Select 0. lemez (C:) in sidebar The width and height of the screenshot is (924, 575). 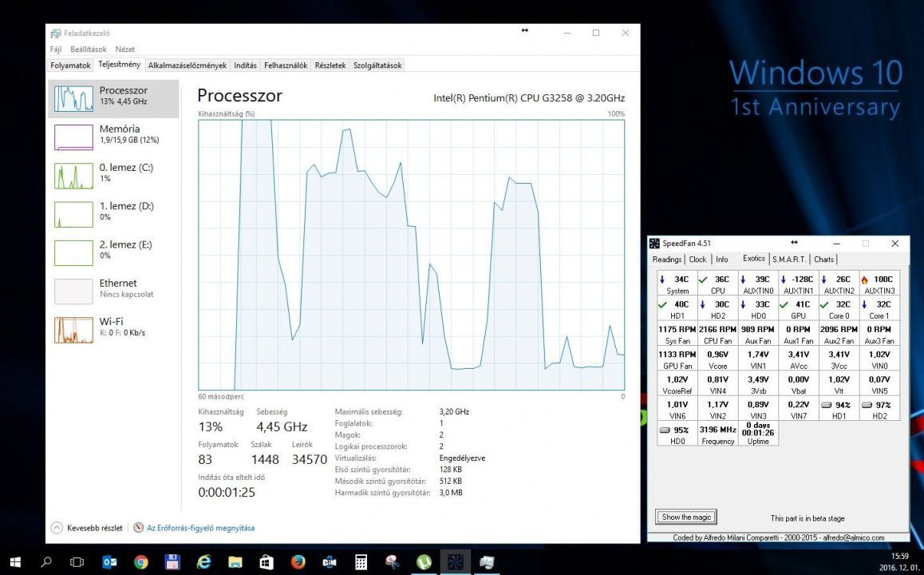point(113,176)
